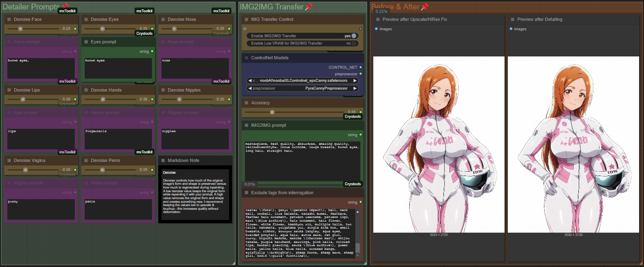Screen dimensions: 644x267
Task: Toggle the bypassed Face prompt node dot
Action: coord(9,42)
